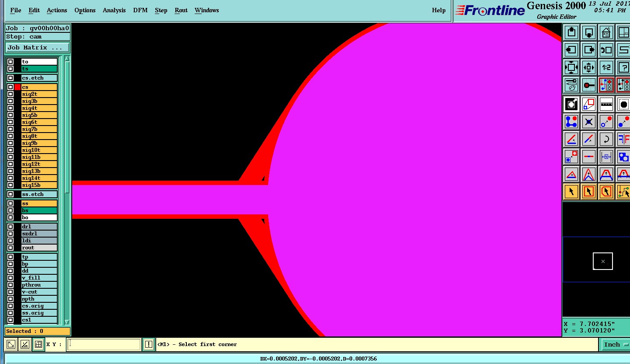Select the ruler measure tool
Image resolution: width=630 pixels, height=364 pixels.
tap(606, 104)
